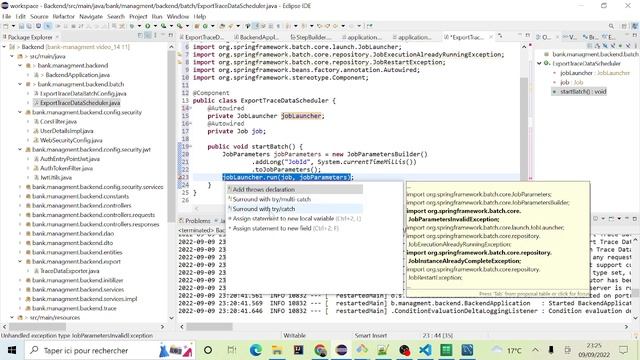The height and width of the screenshot is (360, 640).
Task: Click the Open Perspective icon
Action: [x=624, y=26]
